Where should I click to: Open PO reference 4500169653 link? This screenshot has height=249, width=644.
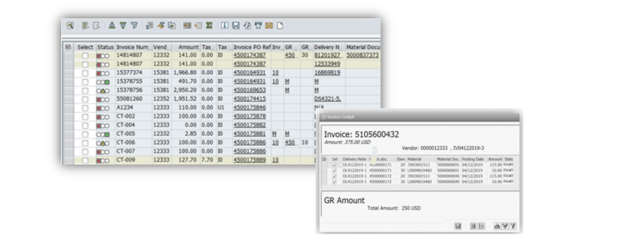249,91
